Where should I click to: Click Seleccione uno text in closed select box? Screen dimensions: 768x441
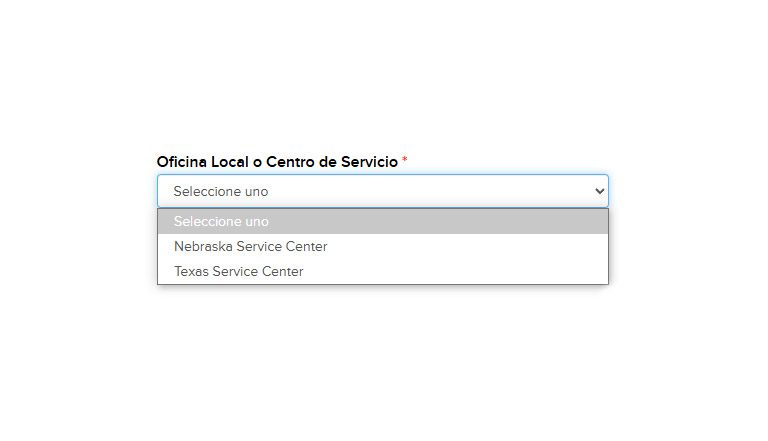coord(221,191)
